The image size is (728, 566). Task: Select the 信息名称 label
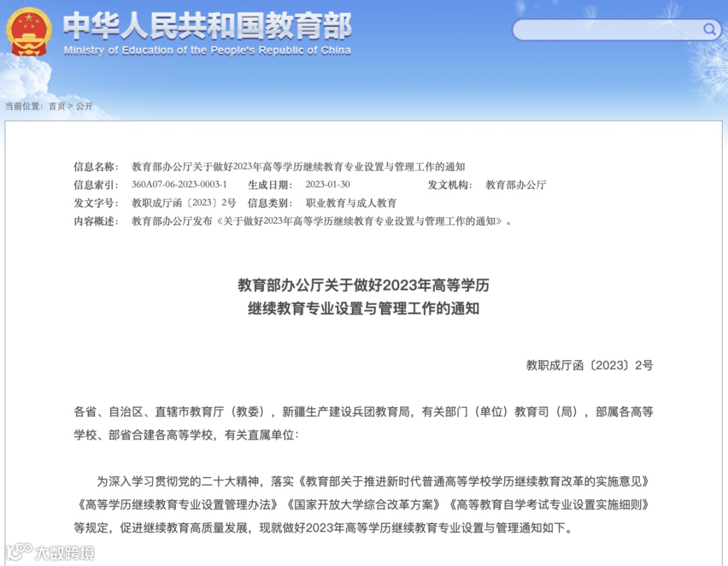[96, 167]
